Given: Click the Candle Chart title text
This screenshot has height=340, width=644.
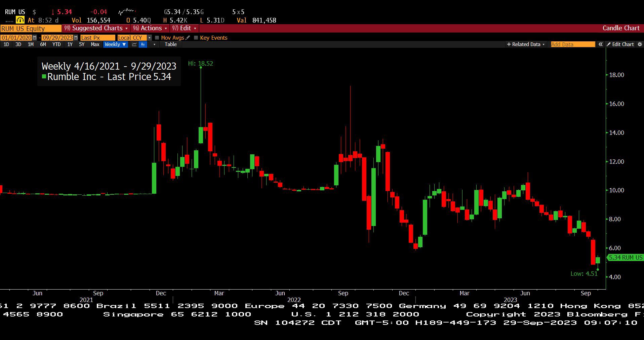Looking at the screenshot, I should 621,28.
